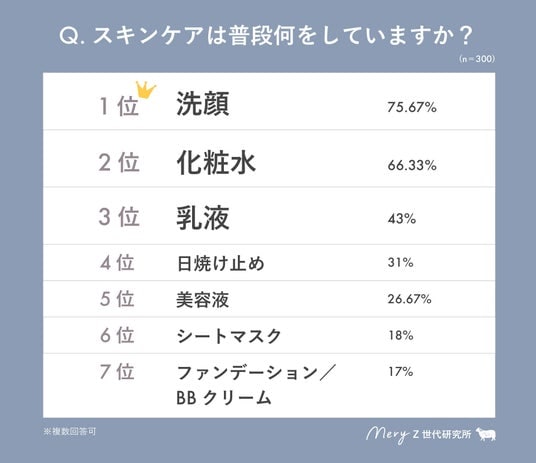Select the 美容液 entry
Viewport: 536px width, 463px height.
pos(203,300)
